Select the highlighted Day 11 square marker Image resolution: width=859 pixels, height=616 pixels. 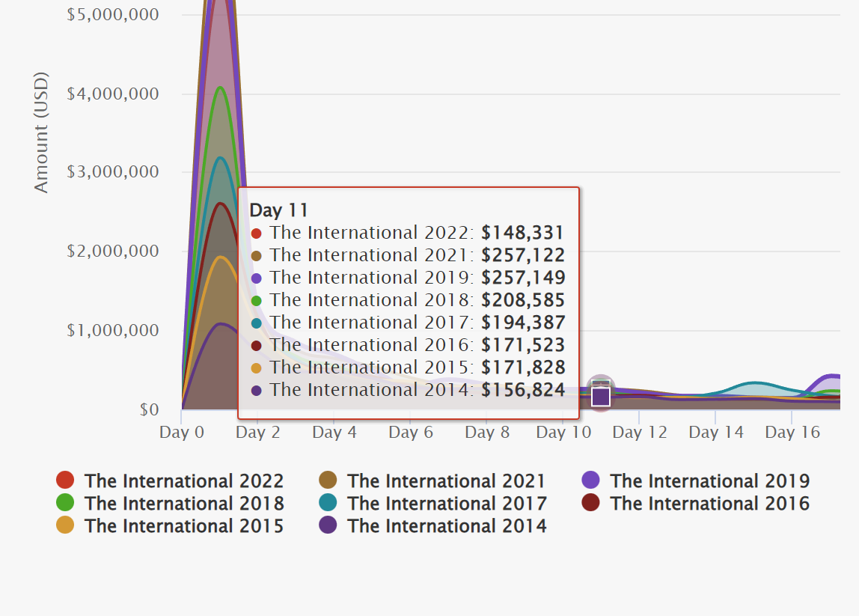(x=601, y=396)
